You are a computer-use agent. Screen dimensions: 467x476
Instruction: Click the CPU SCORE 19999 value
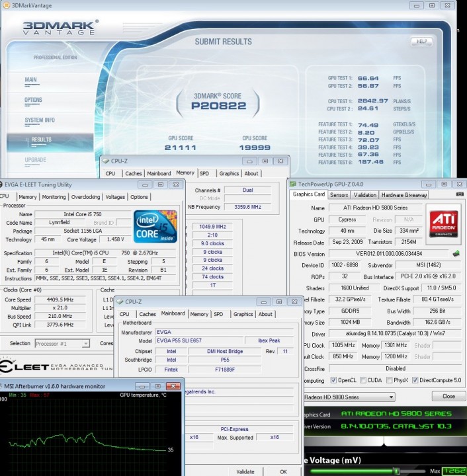pyautogui.click(x=255, y=148)
